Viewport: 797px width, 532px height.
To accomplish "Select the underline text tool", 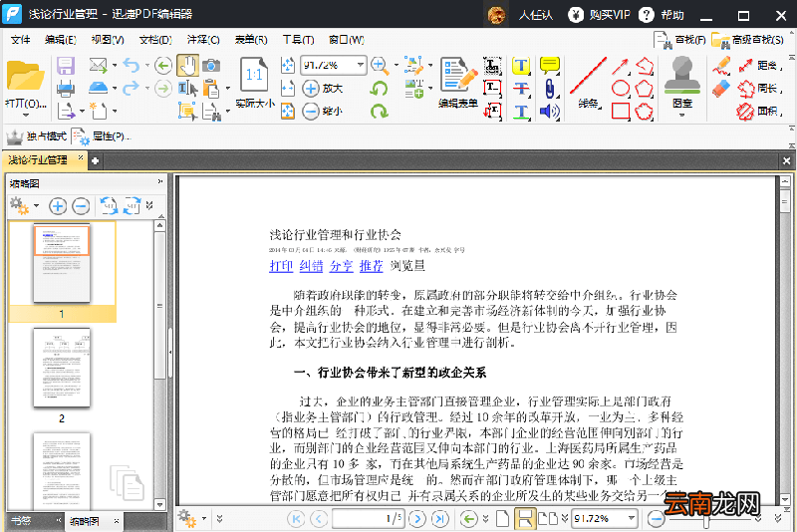I will tap(521, 112).
